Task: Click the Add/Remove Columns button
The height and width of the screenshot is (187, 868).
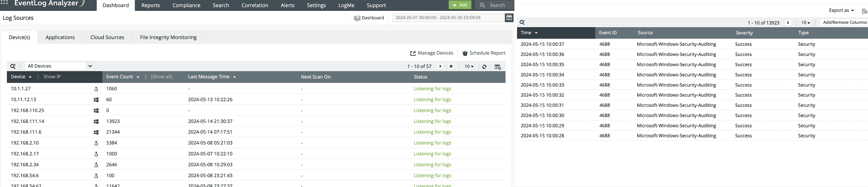Action: [844, 22]
